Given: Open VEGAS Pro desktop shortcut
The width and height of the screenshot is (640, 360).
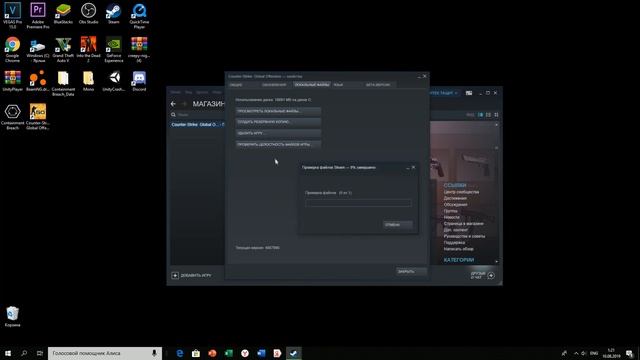Looking at the screenshot, I should (12, 16).
